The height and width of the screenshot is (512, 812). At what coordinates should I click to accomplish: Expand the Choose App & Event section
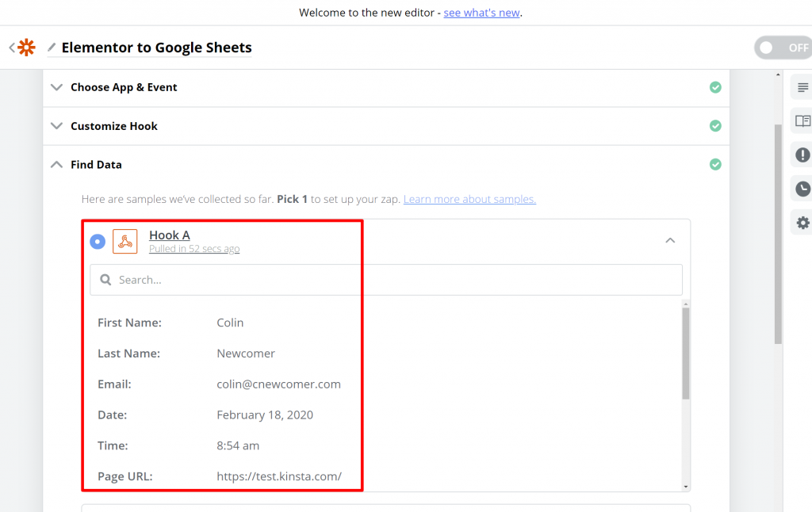coord(56,87)
